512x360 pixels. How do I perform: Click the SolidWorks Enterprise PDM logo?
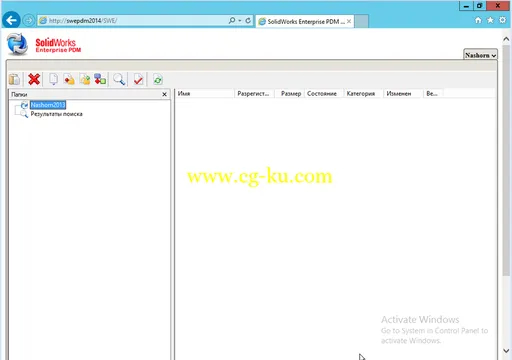pyautogui.click(x=44, y=45)
